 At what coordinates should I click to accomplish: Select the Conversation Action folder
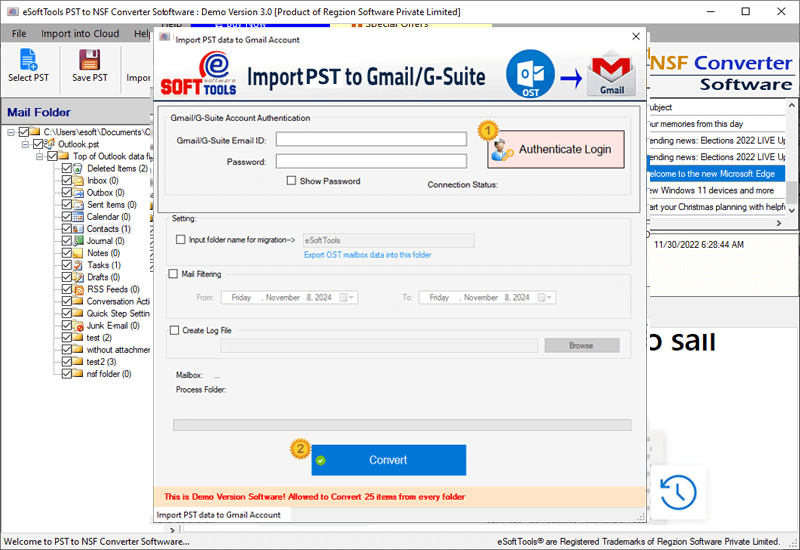tap(118, 302)
